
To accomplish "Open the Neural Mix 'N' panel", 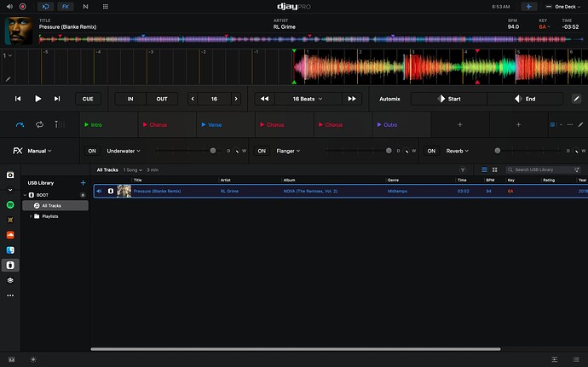I will (x=85, y=6).
